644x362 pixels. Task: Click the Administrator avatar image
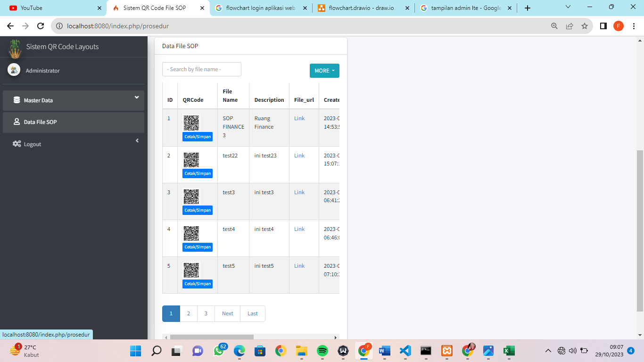coord(14,70)
